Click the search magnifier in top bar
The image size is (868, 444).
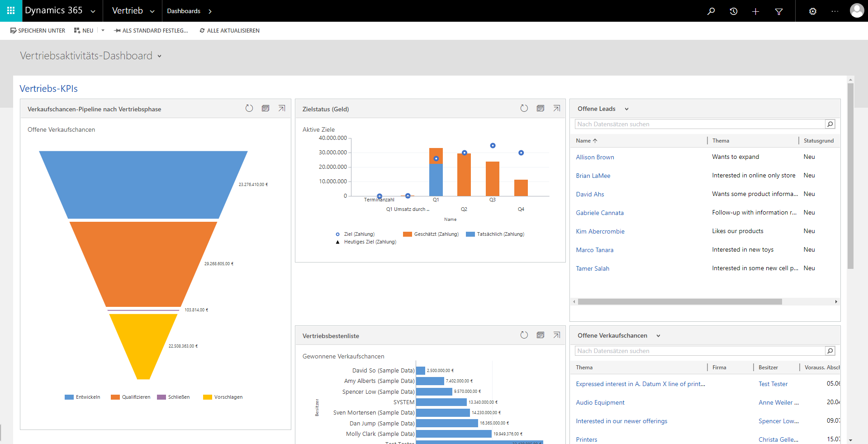(x=711, y=11)
